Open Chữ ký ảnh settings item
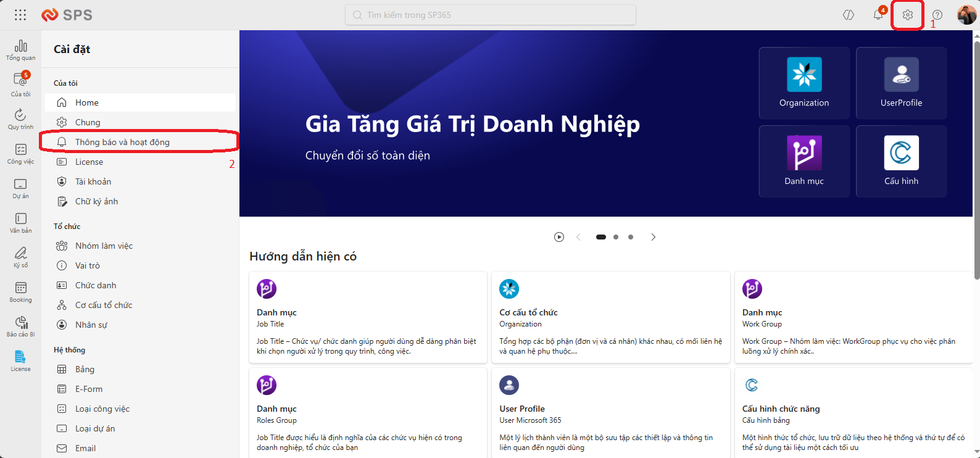Viewport: 980px width, 458px height. (x=96, y=201)
